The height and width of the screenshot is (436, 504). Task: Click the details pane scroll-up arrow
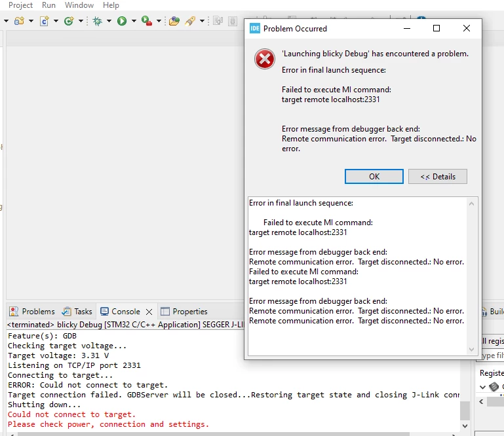[x=471, y=204]
